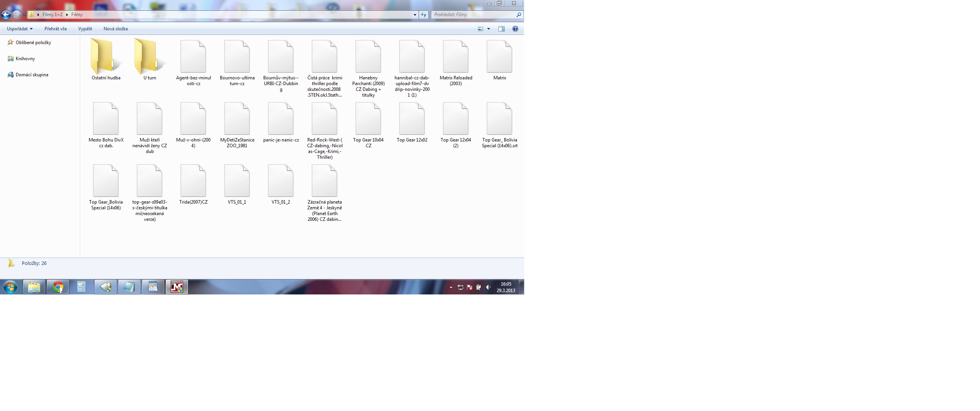Refresh the Filmy folder view
The height and width of the screenshot is (411, 980).
[x=424, y=15]
